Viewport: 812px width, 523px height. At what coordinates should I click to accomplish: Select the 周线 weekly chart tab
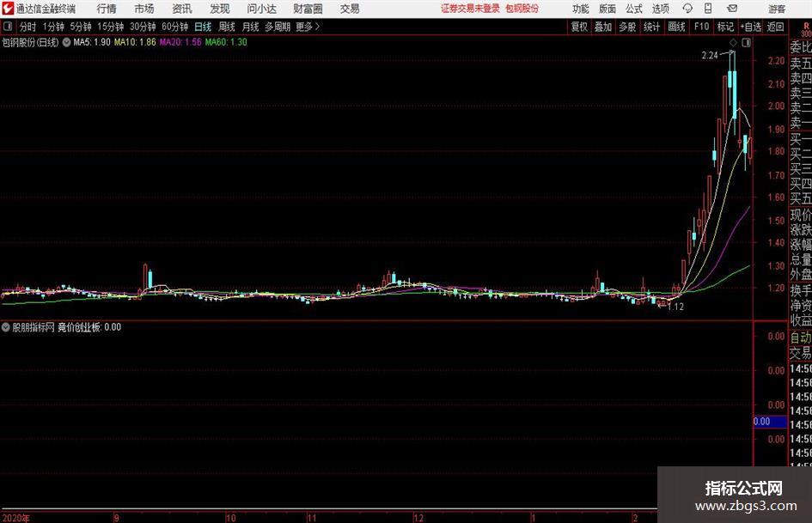click(227, 27)
